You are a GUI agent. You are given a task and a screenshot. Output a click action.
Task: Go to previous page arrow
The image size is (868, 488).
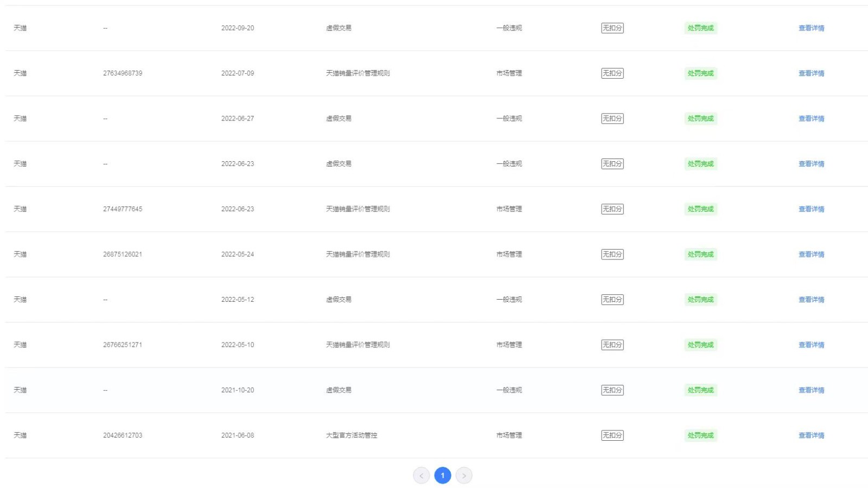[x=421, y=476]
